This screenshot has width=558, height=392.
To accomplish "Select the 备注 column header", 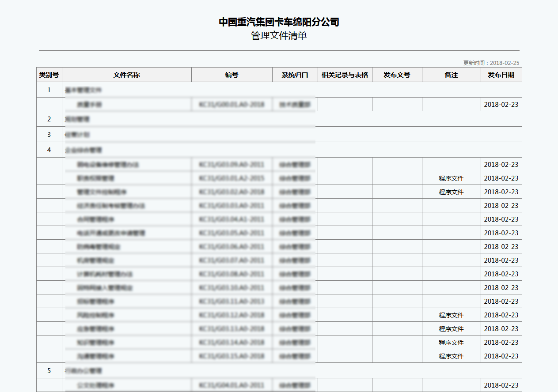I will pyautogui.click(x=452, y=75).
